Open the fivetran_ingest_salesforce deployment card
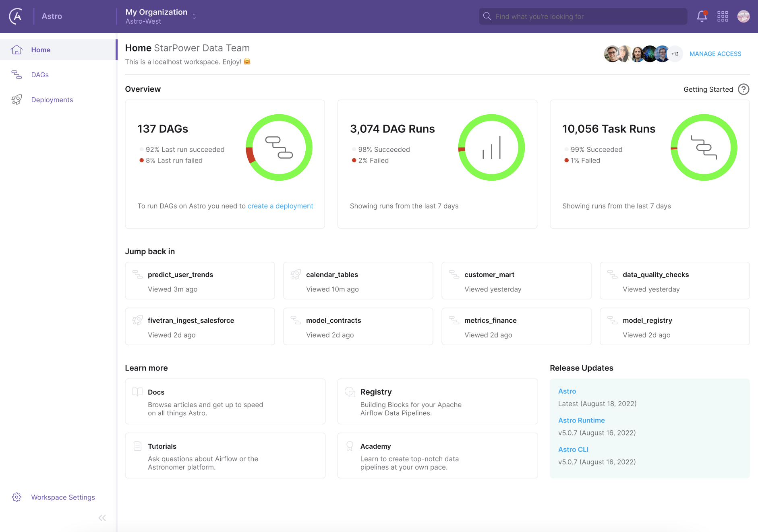This screenshot has height=532, width=758. coord(200,327)
